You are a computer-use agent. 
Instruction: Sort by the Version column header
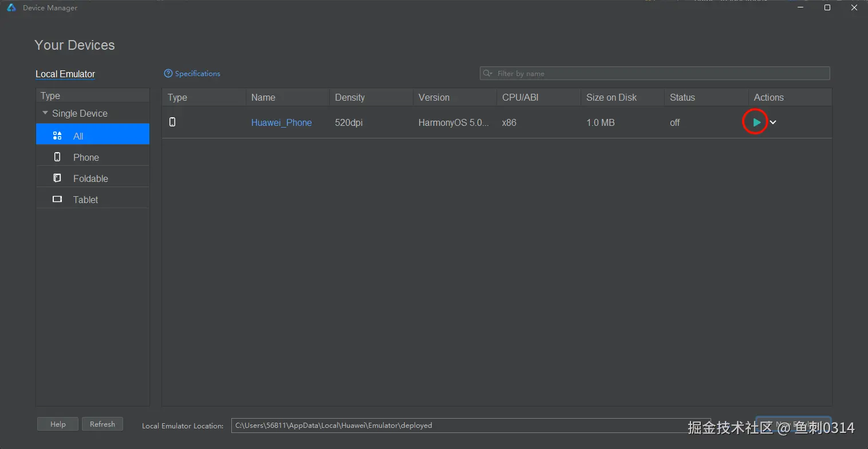pyautogui.click(x=455, y=97)
